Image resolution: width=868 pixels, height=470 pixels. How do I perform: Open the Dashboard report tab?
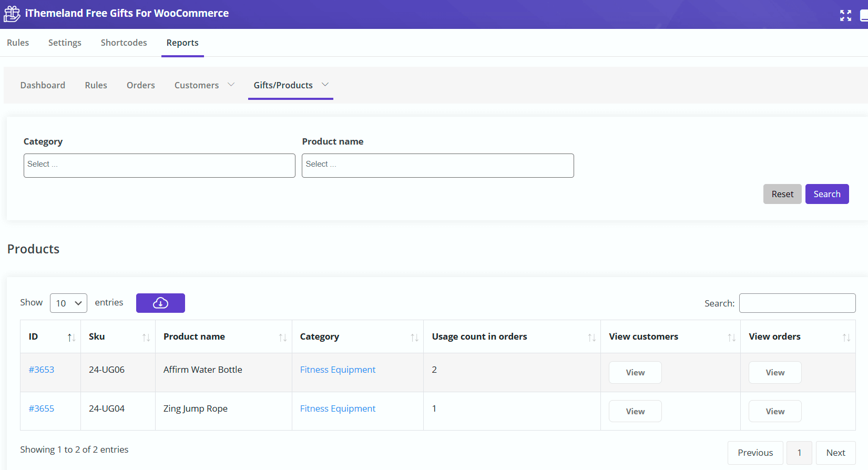[43, 85]
